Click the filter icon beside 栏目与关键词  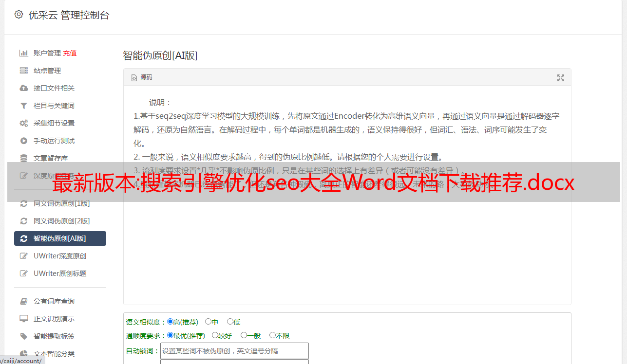(x=23, y=106)
